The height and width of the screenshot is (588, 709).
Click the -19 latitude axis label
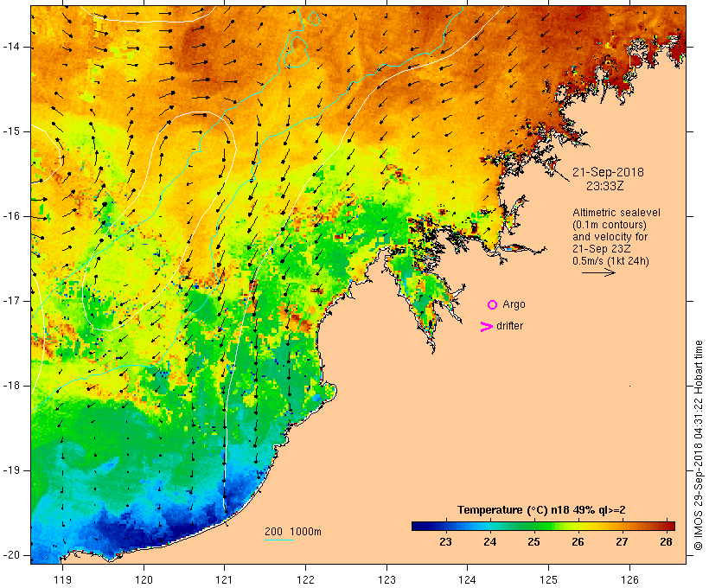click(11, 470)
